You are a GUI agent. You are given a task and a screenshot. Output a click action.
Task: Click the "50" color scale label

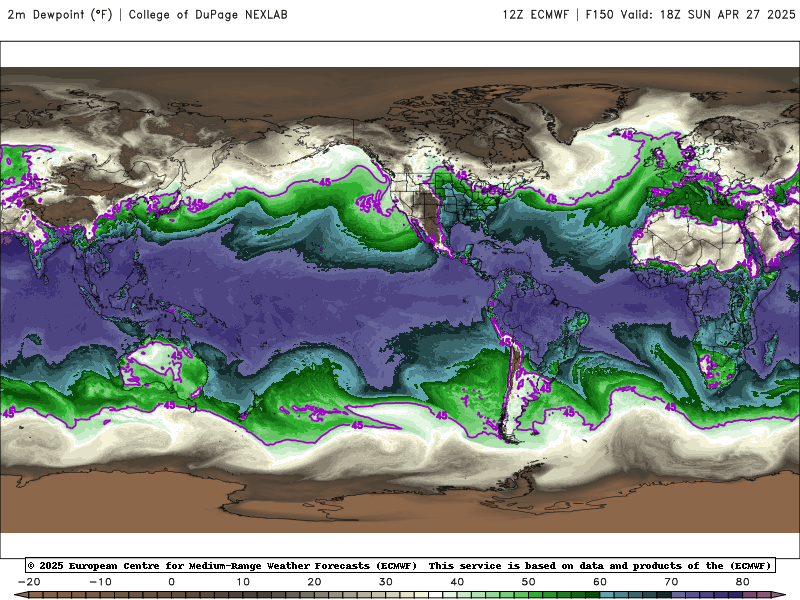click(529, 582)
